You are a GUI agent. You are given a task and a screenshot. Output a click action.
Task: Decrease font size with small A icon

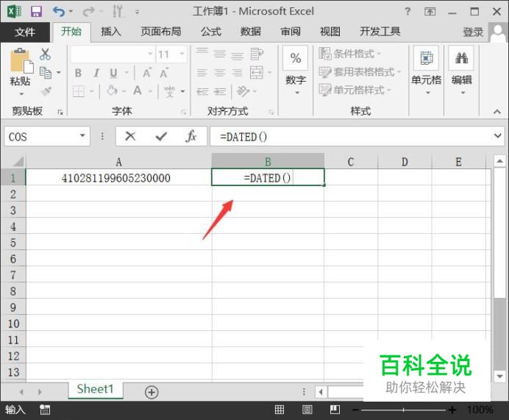point(164,73)
